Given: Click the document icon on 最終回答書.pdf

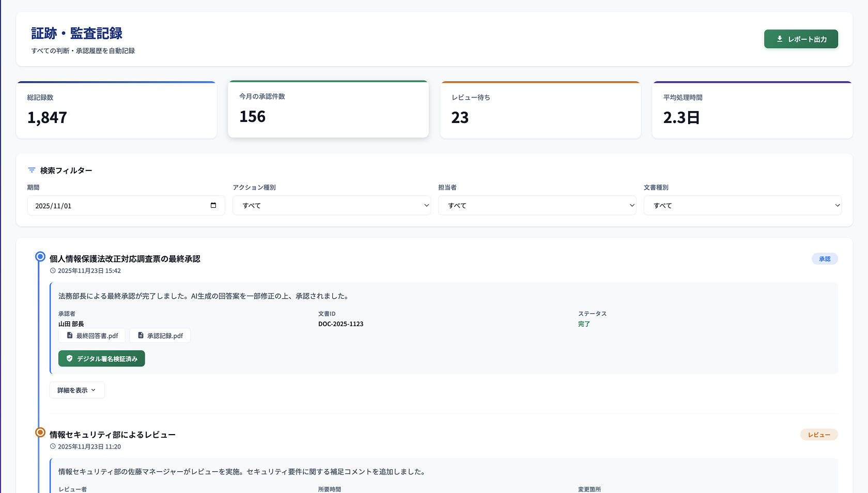Looking at the screenshot, I should point(69,335).
